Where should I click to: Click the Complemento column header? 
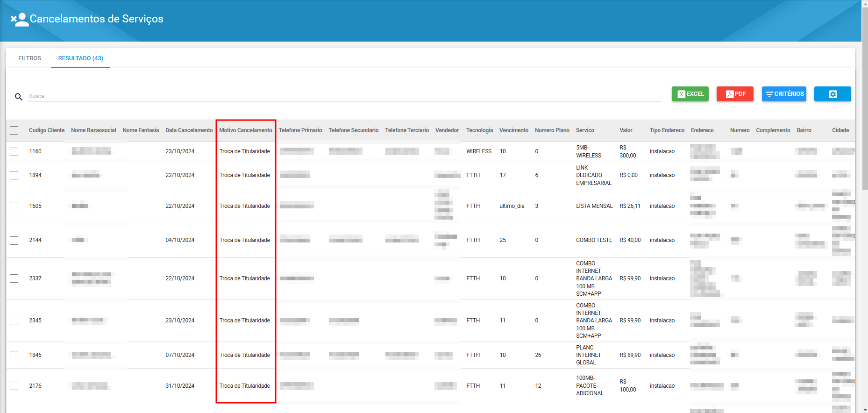point(773,130)
